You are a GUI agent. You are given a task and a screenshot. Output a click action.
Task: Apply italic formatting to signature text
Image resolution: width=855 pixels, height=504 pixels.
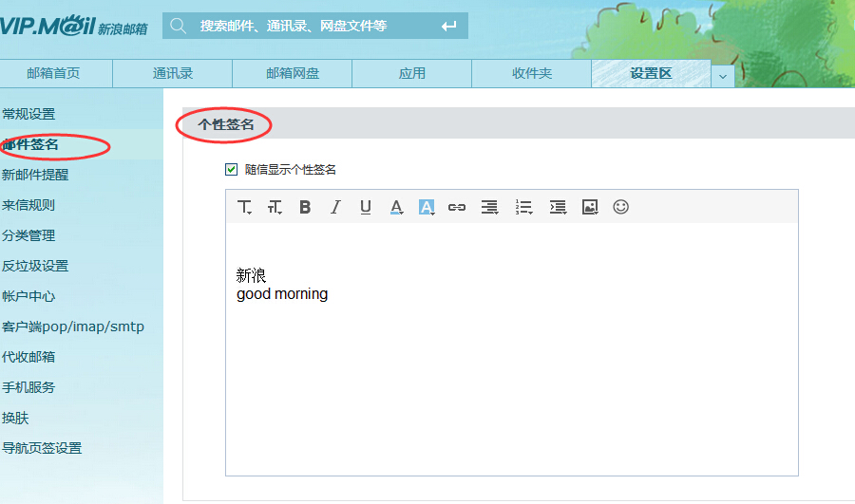335,207
